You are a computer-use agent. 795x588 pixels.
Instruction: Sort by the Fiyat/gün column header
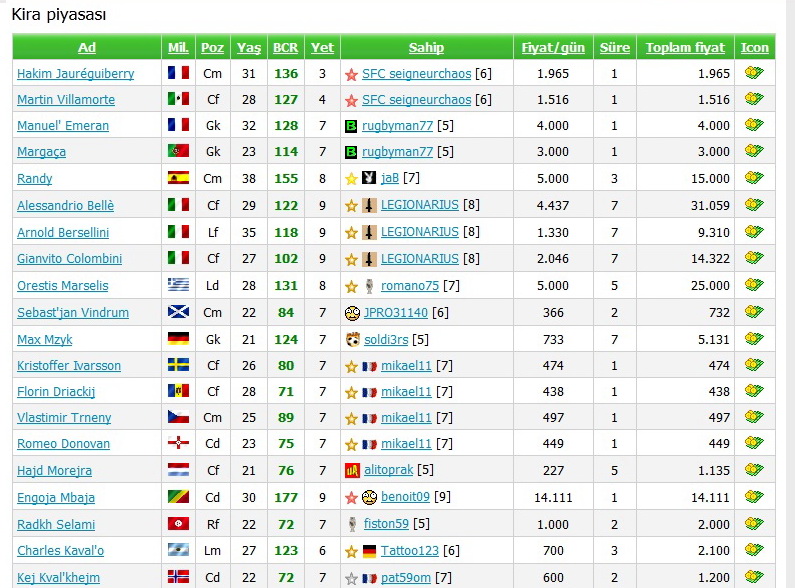pyautogui.click(x=553, y=47)
